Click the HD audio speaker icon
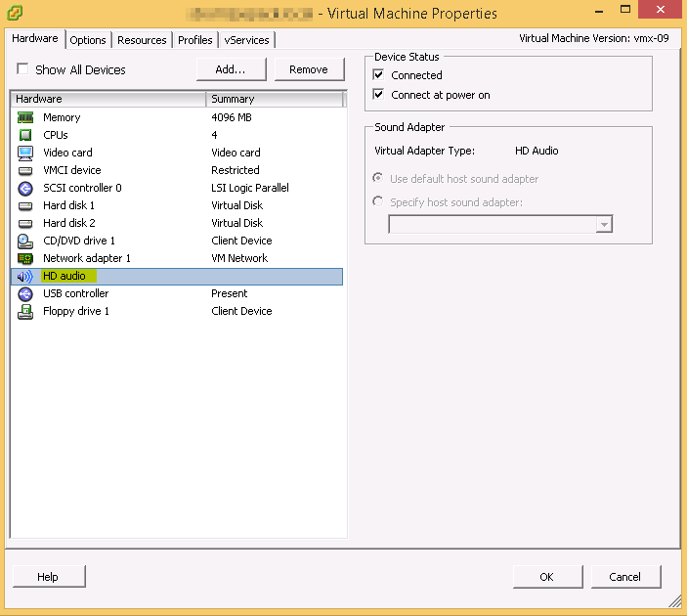687x616 pixels. pos(25,277)
